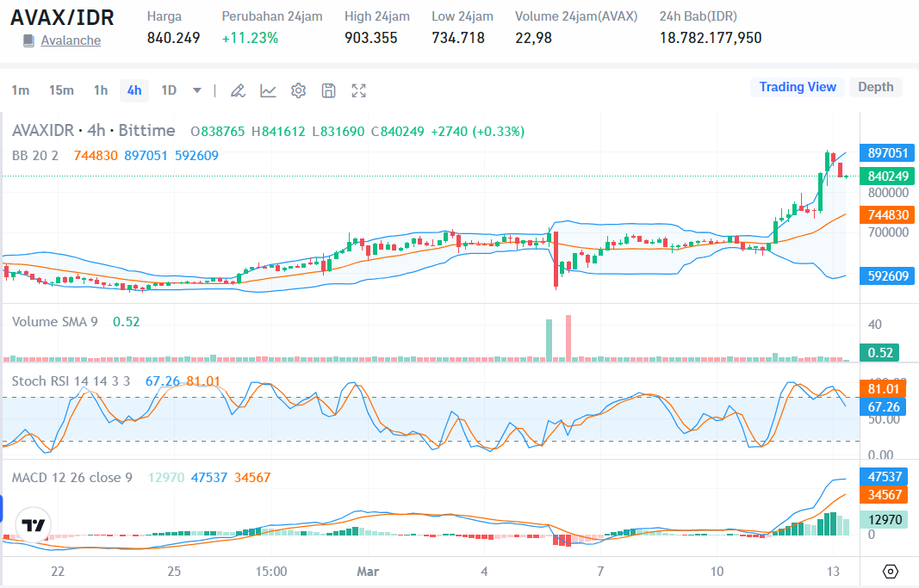Click the Low 24jam value 734.718
919x588 pixels.
(458, 38)
